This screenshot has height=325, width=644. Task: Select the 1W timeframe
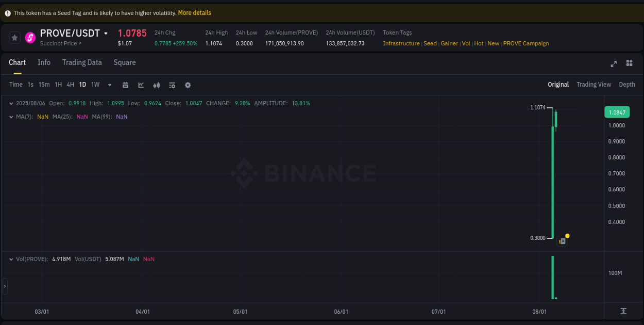[95, 85]
